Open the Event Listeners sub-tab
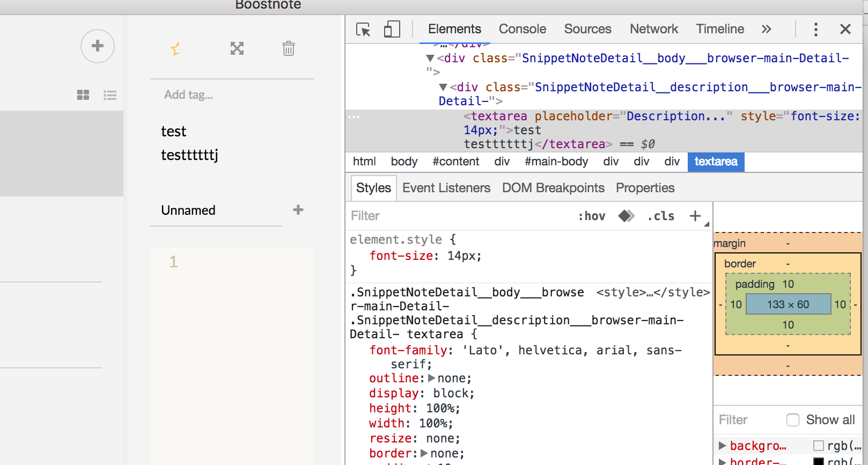 (x=446, y=188)
